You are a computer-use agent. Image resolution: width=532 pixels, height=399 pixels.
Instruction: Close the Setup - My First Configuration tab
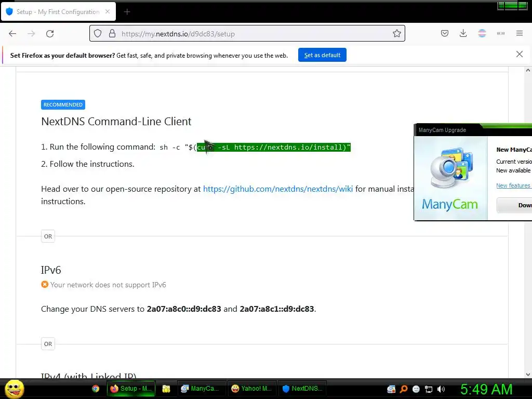108,11
